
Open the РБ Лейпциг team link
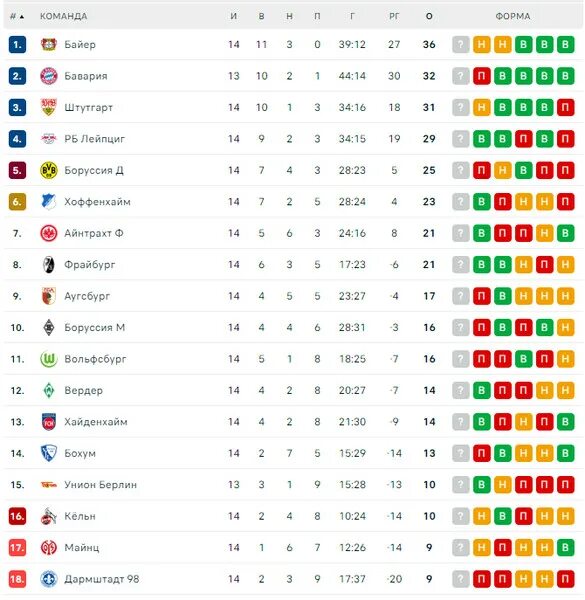(95, 139)
